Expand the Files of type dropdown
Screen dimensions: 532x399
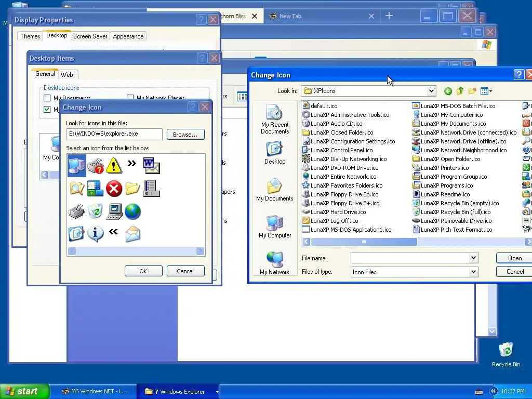point(474,272)
